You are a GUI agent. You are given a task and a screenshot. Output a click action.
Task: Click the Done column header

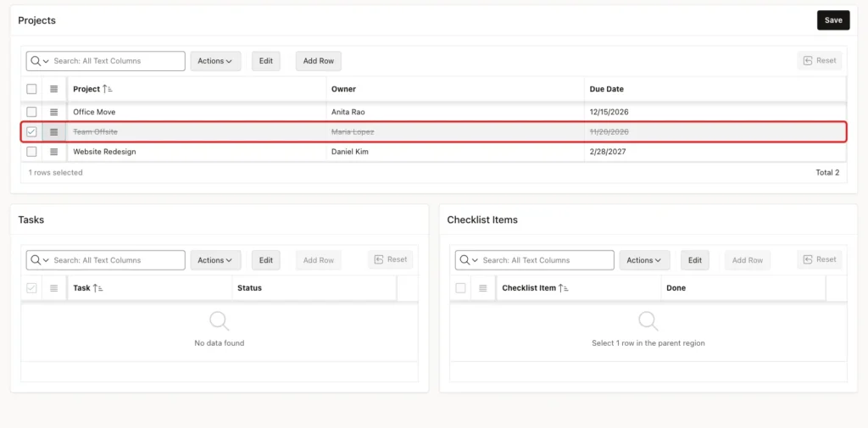(x=743, y=288)
